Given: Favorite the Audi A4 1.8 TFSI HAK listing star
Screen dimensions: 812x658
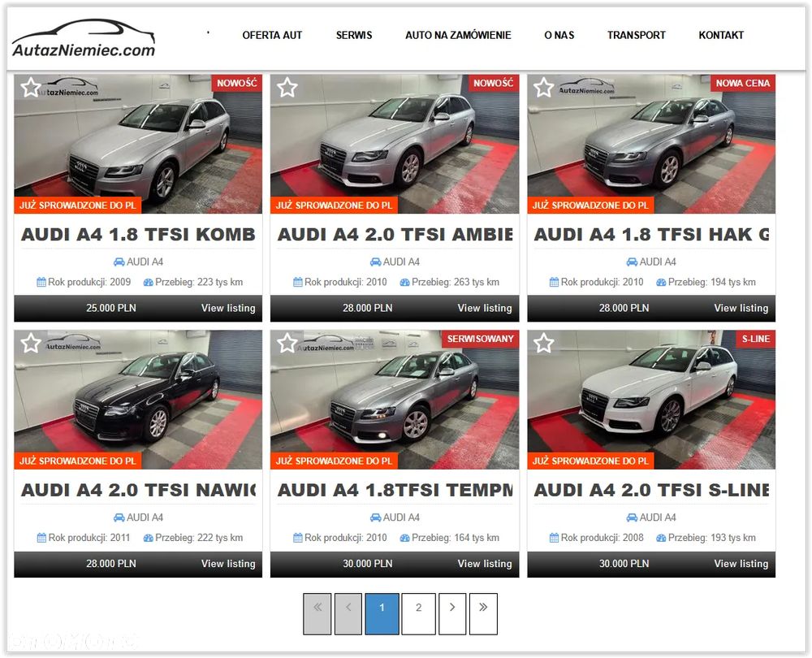Looking at the screenshot, I should pos(544,88).
